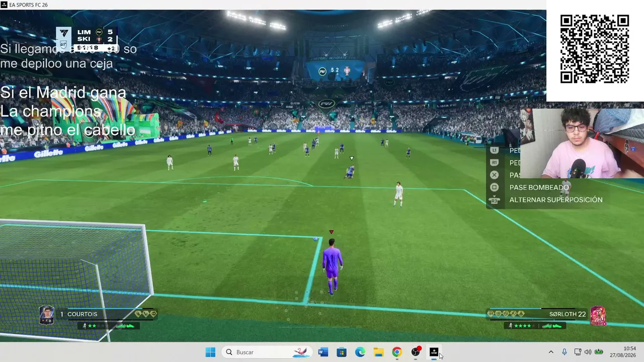Select the PASE BOMBEADO control hint
The width and height of the screenshot is (644, 362).
pyautogui.click(x=539, y=187)
